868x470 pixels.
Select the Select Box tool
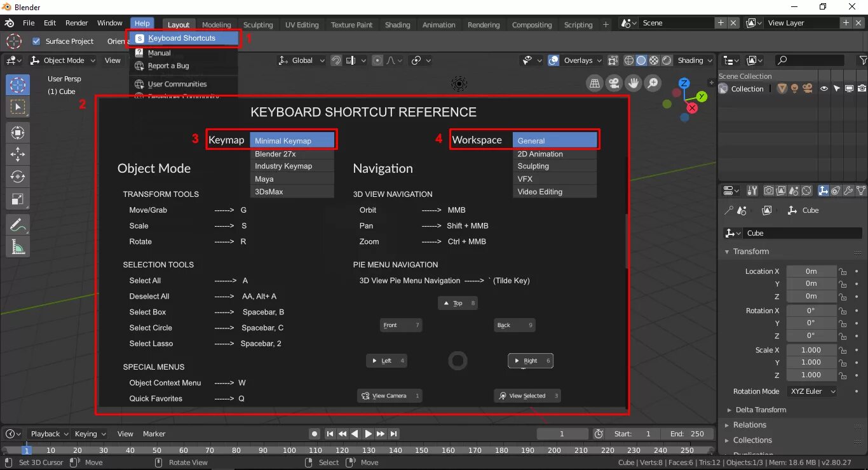(18, 107)
